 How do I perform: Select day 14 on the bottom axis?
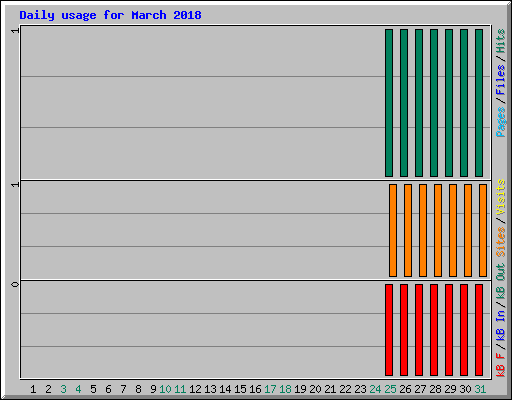point(225,389)
